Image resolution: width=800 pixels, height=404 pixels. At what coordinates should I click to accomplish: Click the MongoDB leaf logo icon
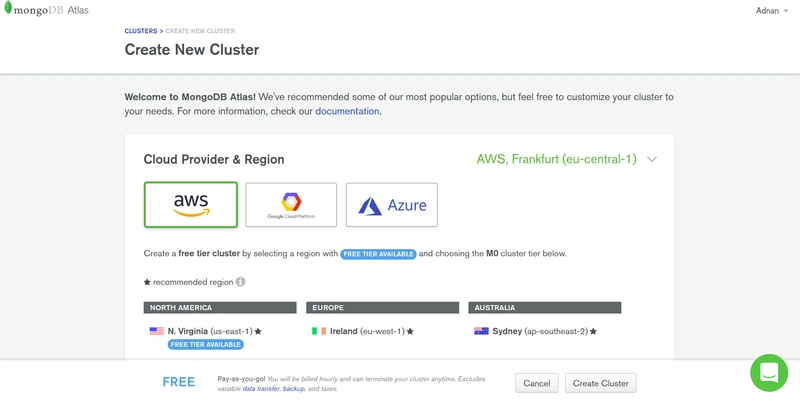[x=8, y=8]
